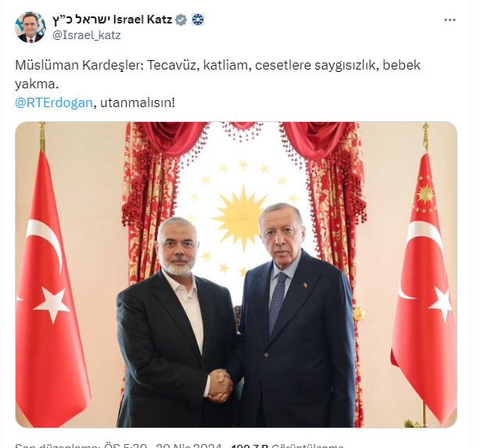The image size is (481, 448).
Task: Open the @Israel_katz handle link
Action: [x=87, y=35]
